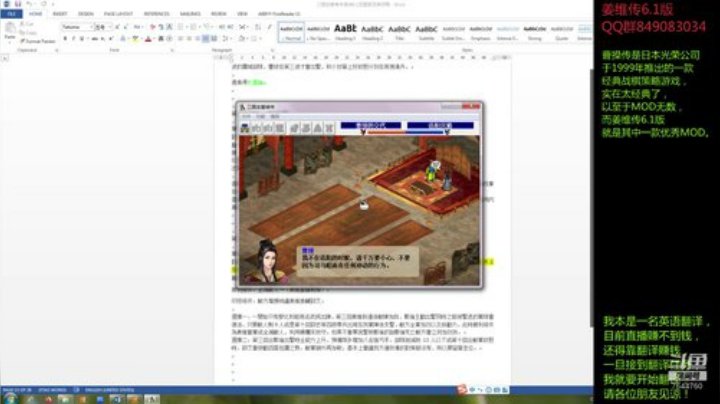Viewport: 720px width, 404px height.
Task: Apply the Heading 2 style
Action: 372,32
